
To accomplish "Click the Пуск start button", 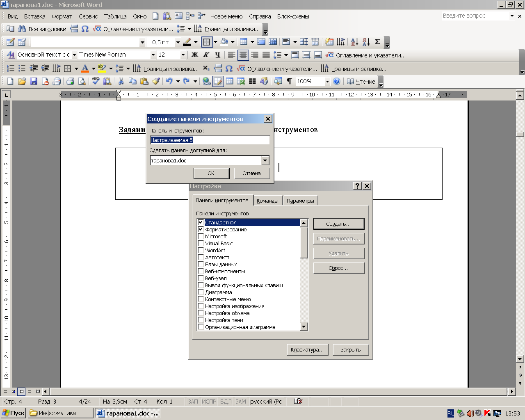I will click(13, 413).
